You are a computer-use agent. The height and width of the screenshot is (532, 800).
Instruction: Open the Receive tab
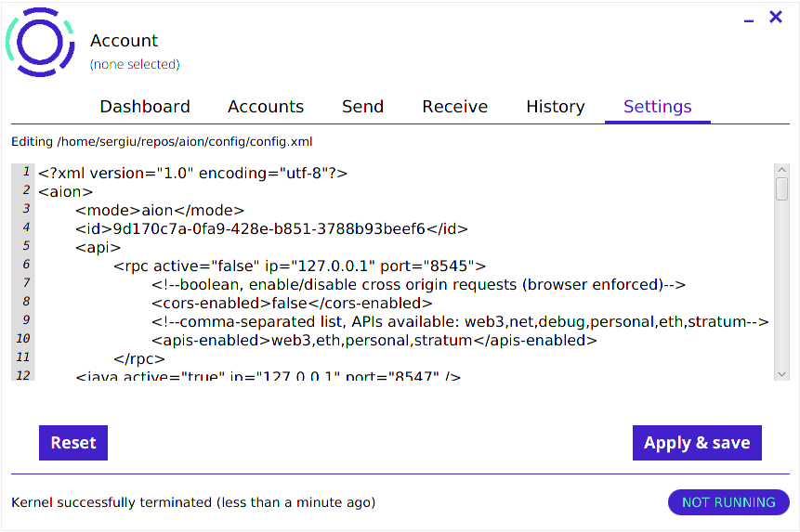coord(454,107)
